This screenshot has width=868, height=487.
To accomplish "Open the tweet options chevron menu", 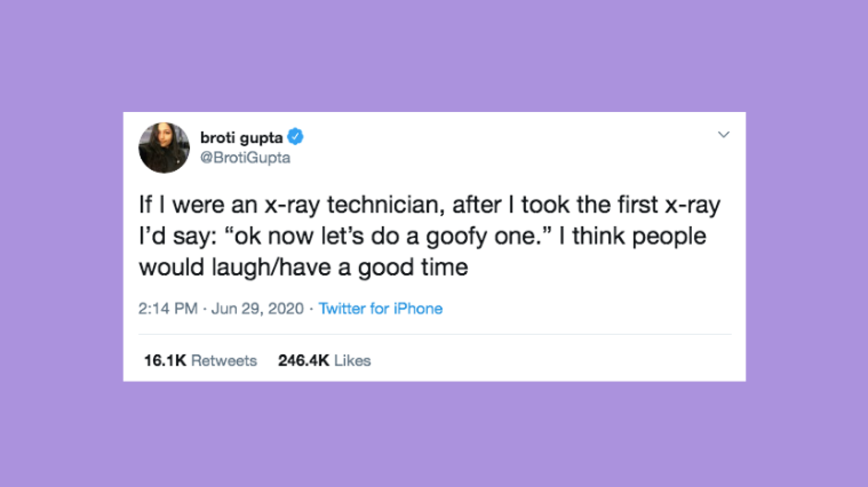I will coord(723,135).
